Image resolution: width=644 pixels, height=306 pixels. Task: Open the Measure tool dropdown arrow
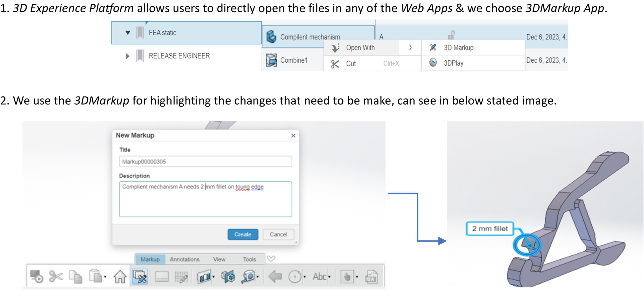tap(258, 277)
